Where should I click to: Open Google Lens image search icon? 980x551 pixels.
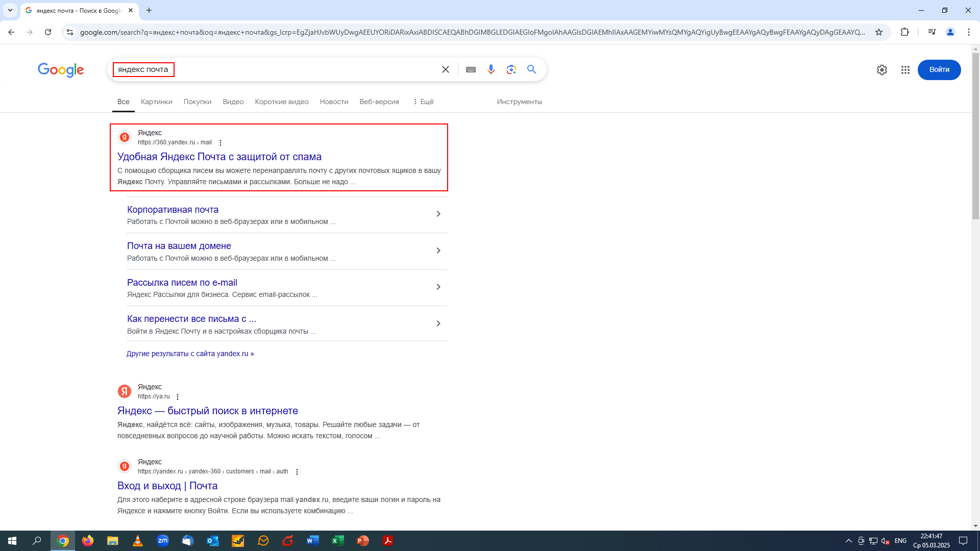(x=511, y=69)
